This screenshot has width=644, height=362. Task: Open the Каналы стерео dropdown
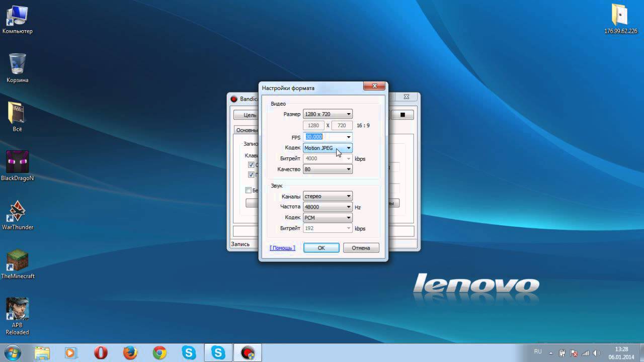click(x=328, y=196)
